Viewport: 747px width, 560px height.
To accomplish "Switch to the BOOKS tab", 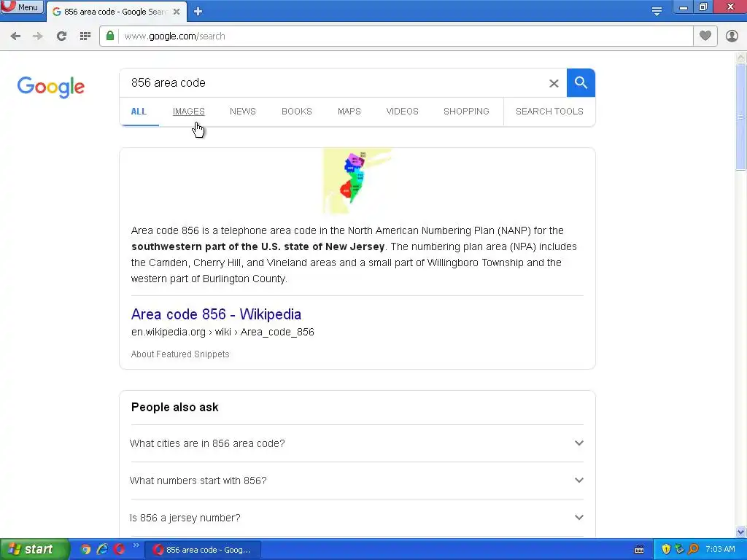I will 296,112.
